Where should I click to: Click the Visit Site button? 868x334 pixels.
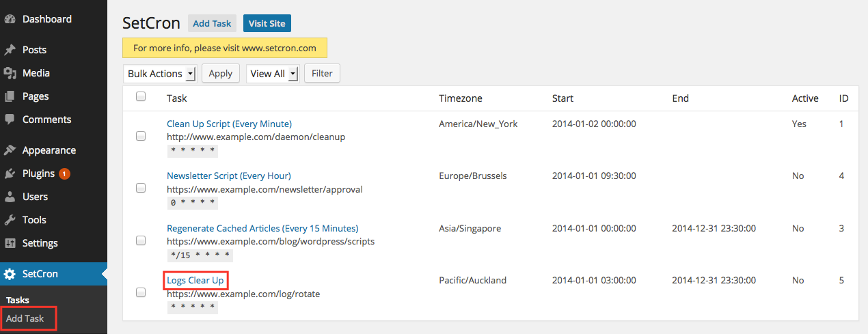267,23
